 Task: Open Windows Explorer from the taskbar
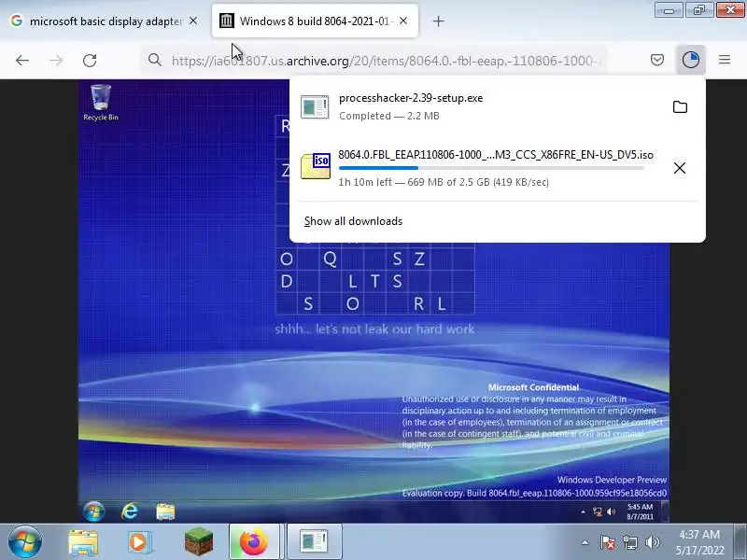pos(83,541)
